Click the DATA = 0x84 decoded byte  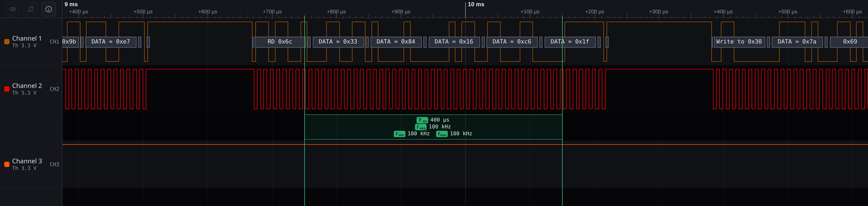396,42
